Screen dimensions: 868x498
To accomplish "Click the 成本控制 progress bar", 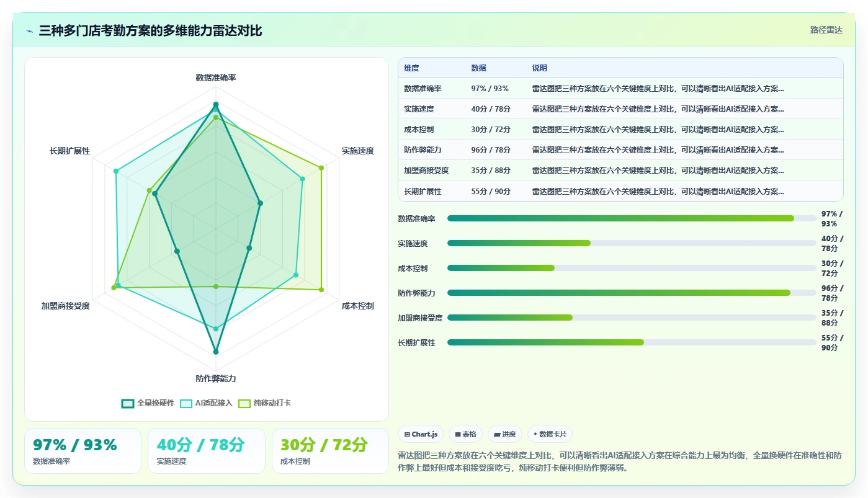I will [x=632, y=268].
